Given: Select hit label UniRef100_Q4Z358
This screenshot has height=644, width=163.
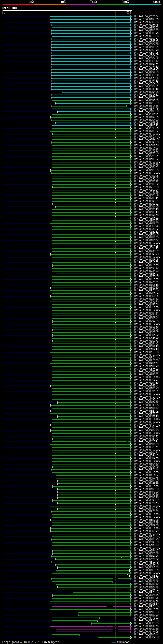Looking at the screenshot, I should [x=146, y=629].
